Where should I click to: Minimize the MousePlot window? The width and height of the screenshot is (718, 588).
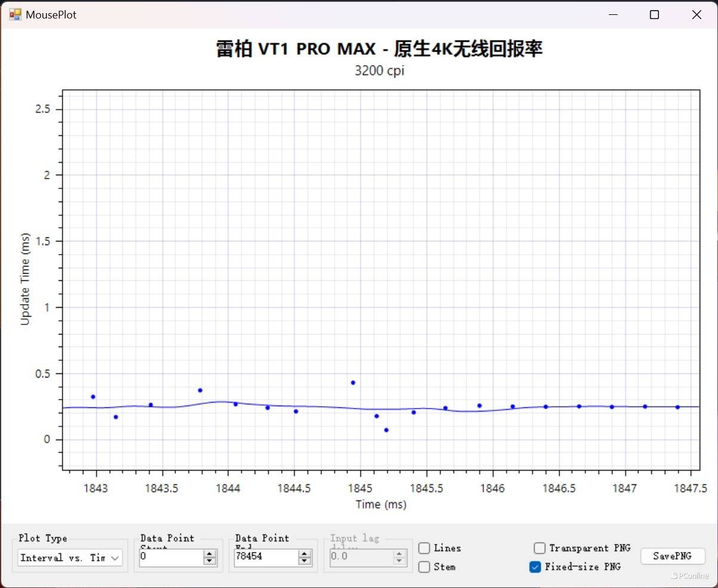point(612,15)
